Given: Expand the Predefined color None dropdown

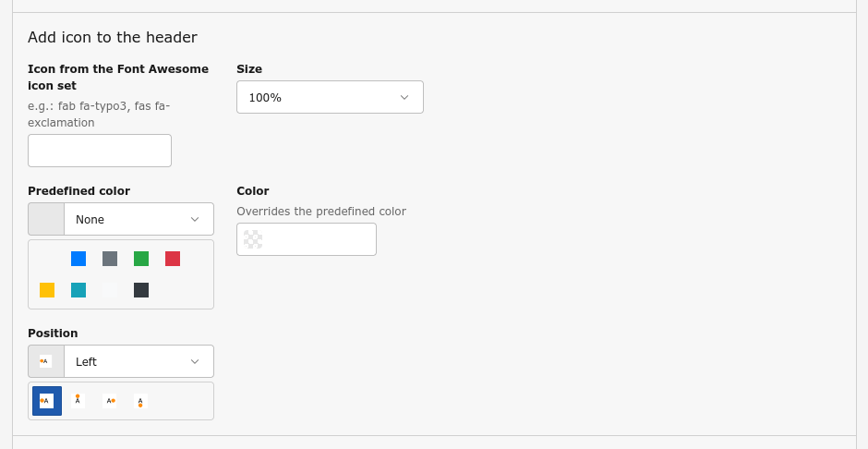Looking at the screenshot, I should pos(139,219).
